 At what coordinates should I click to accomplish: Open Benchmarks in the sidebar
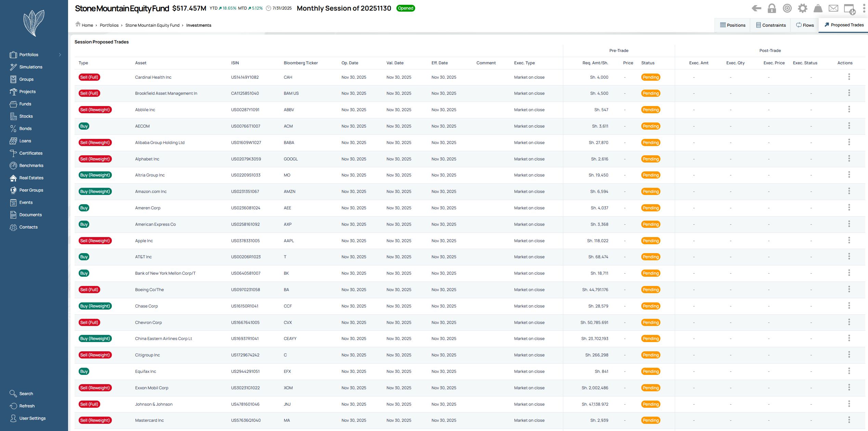pyautogui.click(x=31, y=166)
